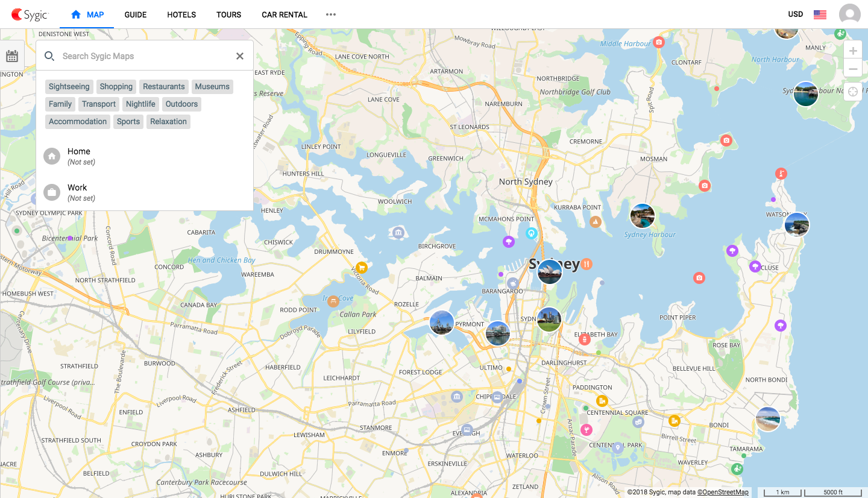Open the Watsons Bay photo marker
The width and height of the screenshot is (868, 498).
(797, 224)
